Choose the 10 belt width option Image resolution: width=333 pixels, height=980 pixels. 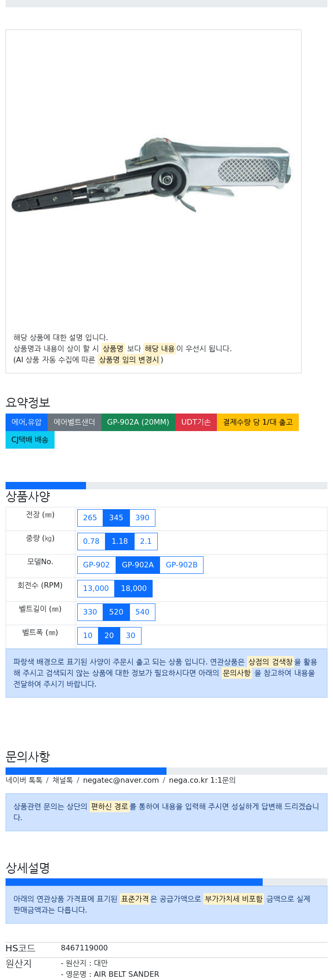click(x=88, y=635)
